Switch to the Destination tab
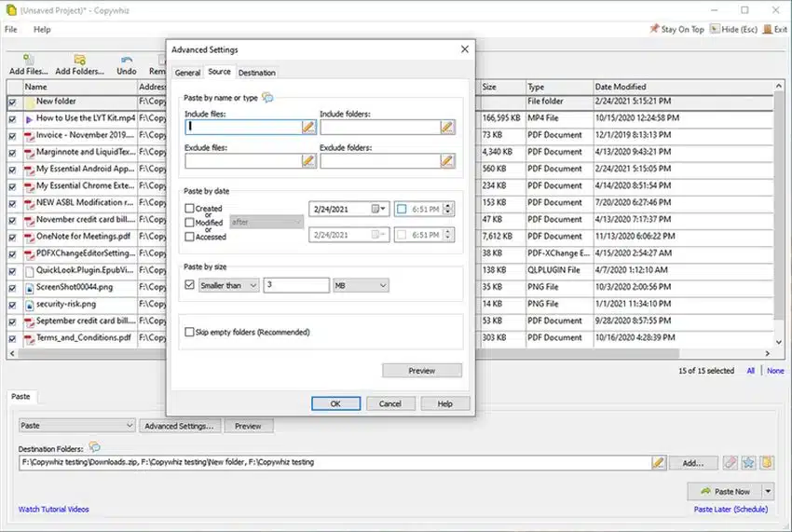 pyautogui.click(x=256, y=73)
